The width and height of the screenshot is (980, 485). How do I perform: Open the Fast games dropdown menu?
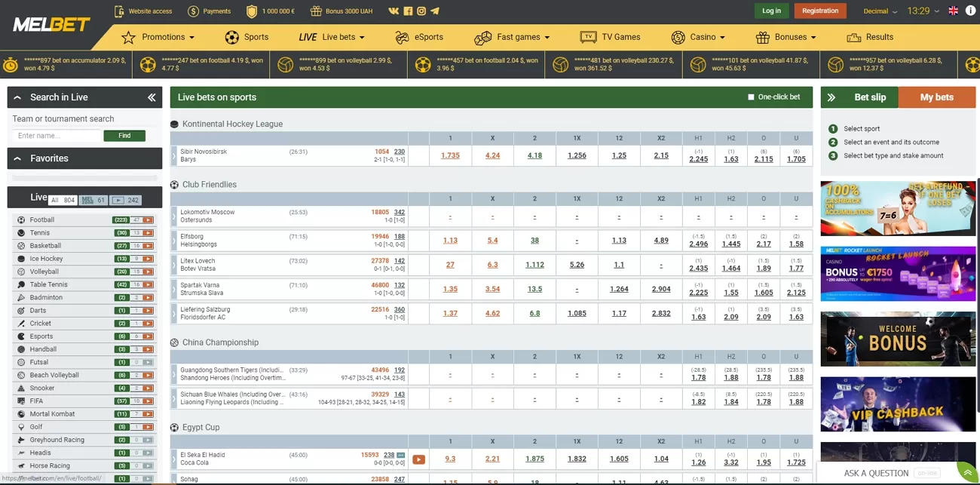pyautogui.click(x=512, y=37)
